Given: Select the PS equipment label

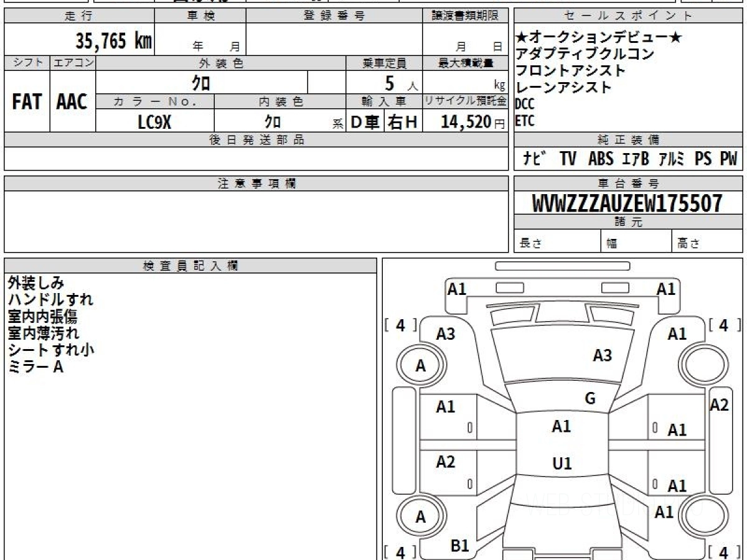Looking at the screenshot, I should 703,159.
